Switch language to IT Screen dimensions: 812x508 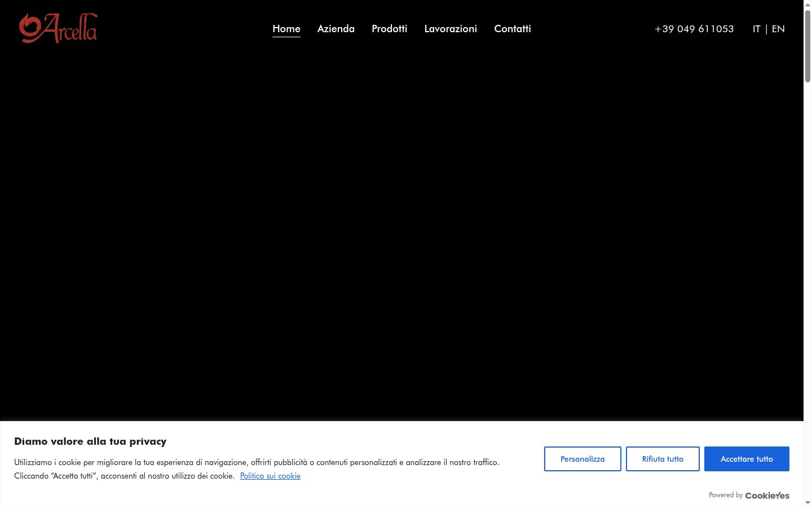click(x=757, y=29)
